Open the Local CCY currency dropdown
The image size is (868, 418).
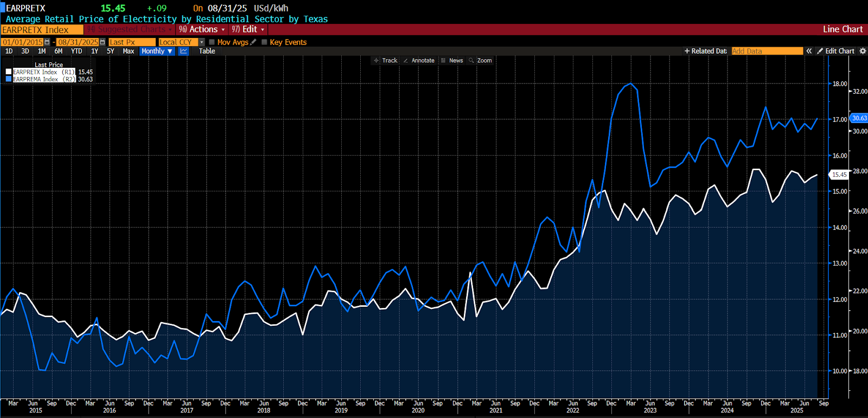click(x=202, y=42)
